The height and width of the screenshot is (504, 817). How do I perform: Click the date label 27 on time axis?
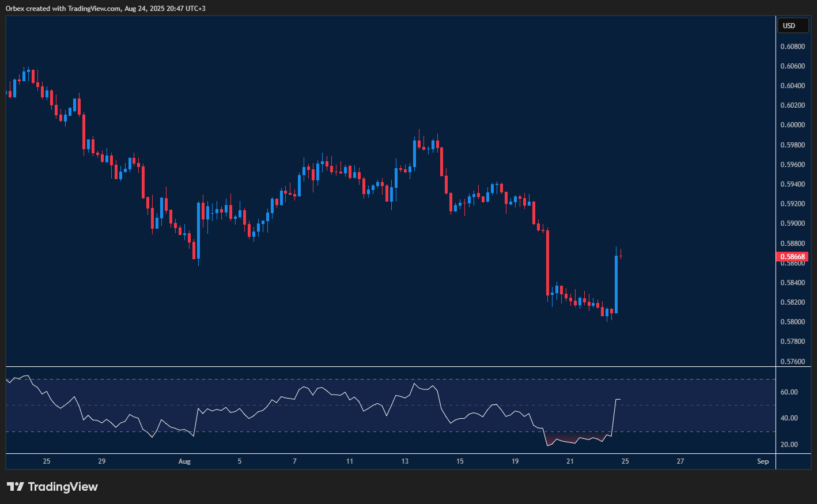tap(680, 461)
